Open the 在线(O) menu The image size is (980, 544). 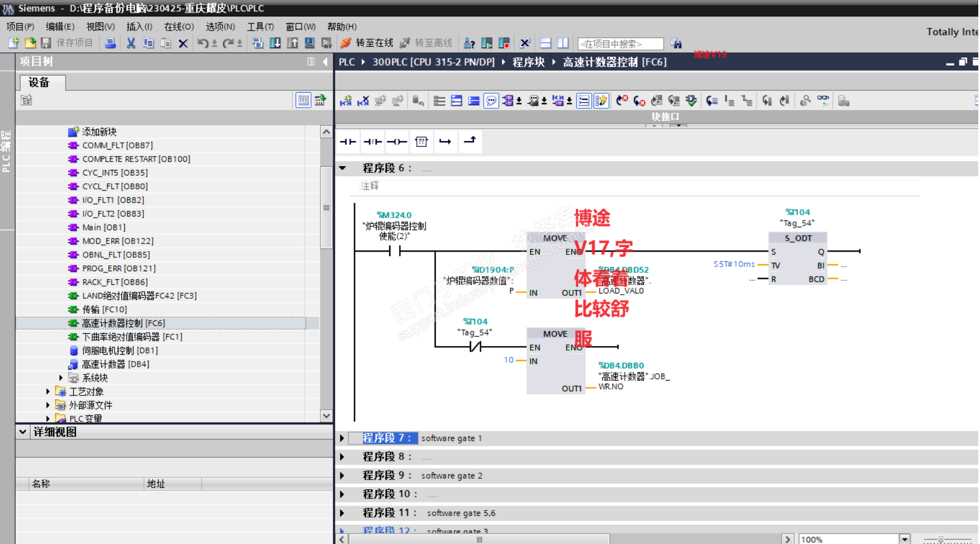178,26
